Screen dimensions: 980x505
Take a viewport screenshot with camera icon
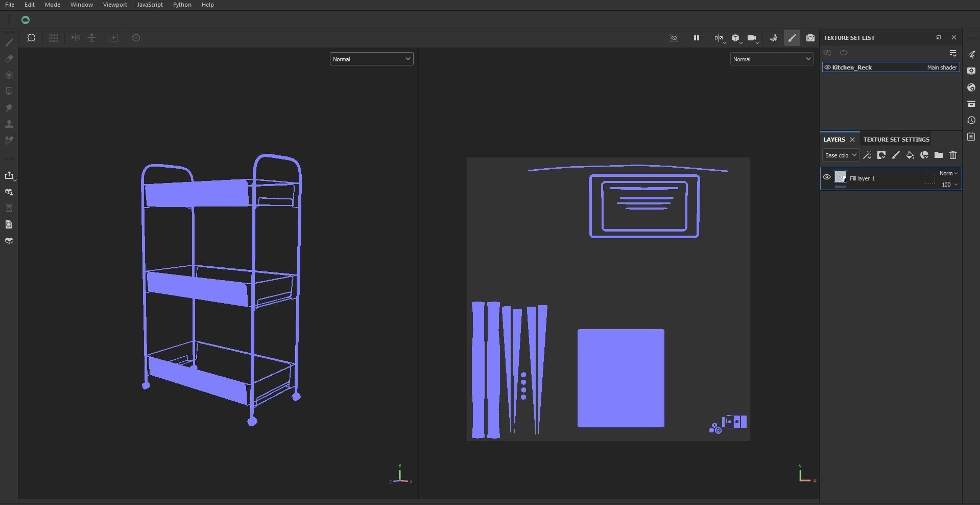coord(810,38)
